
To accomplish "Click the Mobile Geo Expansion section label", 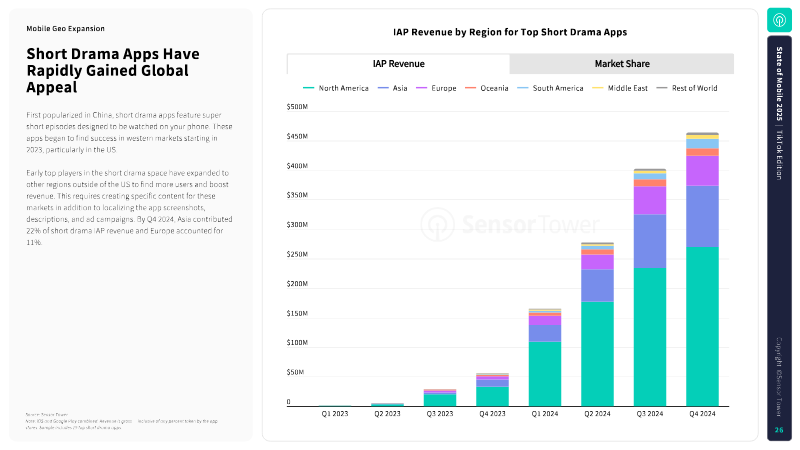I will point(65,29).
